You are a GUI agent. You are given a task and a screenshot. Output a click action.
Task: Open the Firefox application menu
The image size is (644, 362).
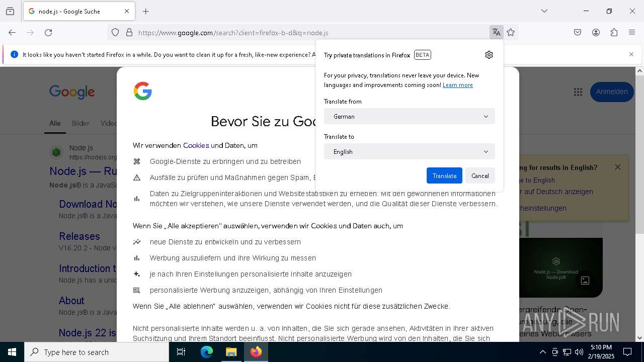[x=632, y=32]
